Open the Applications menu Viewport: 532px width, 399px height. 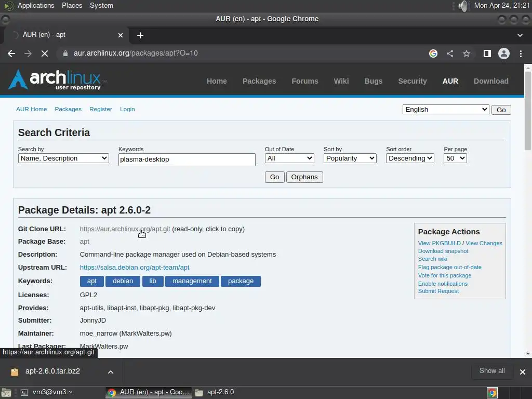[x=36, y=6]
